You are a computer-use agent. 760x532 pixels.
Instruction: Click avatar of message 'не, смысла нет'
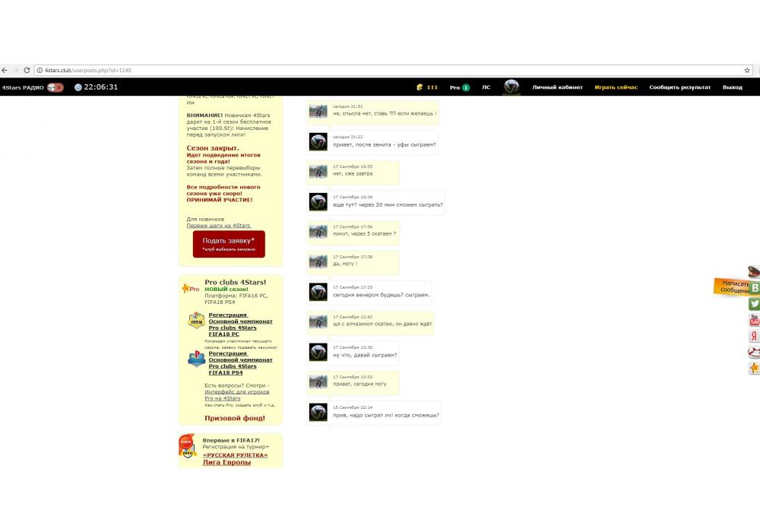(x=318, y=111)
